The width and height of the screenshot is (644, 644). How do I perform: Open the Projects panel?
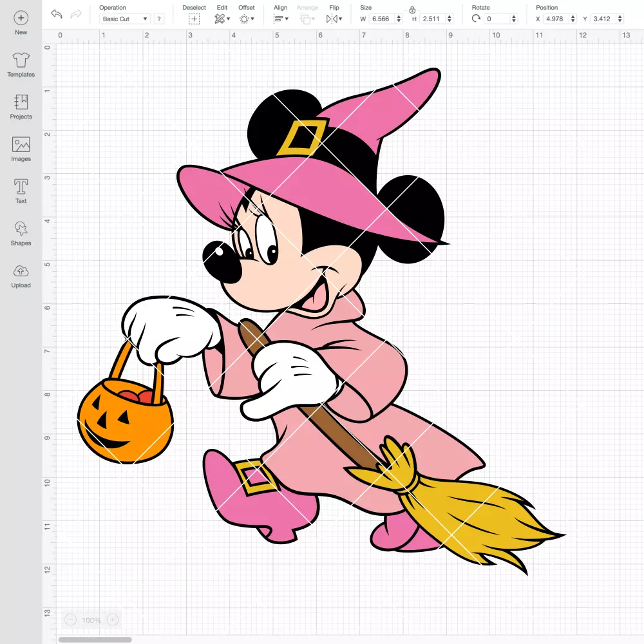(21, 107)
